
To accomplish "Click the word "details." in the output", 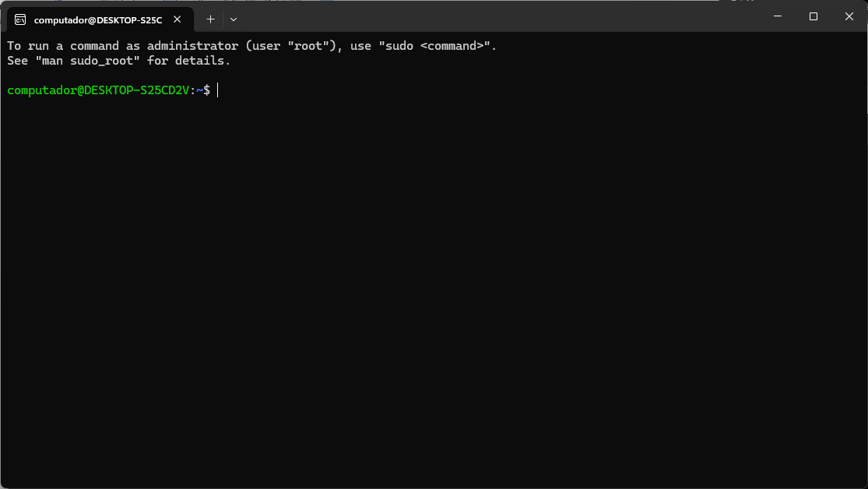I will [202, 61].
